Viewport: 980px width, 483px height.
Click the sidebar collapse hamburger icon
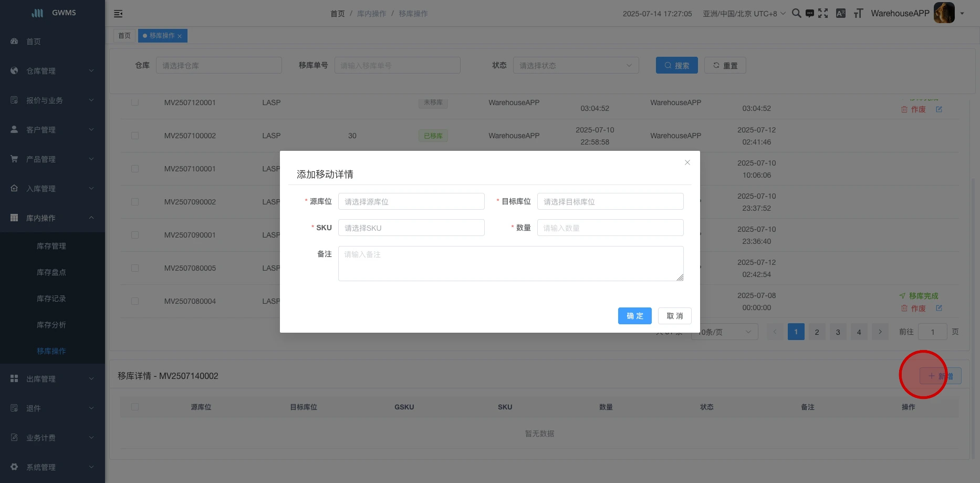point(118,14)
